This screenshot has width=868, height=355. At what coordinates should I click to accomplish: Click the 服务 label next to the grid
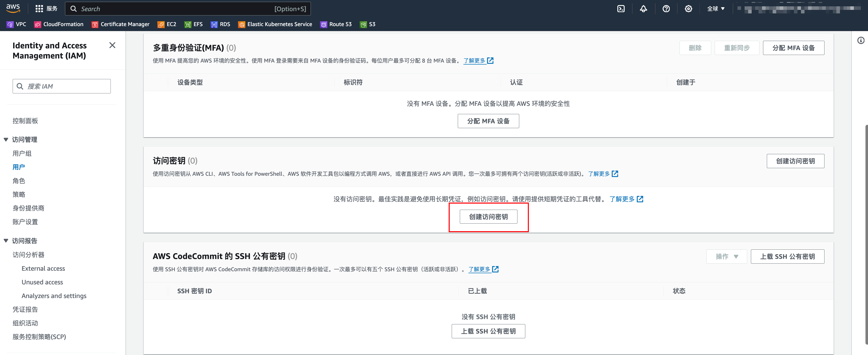tap(52, 9)
